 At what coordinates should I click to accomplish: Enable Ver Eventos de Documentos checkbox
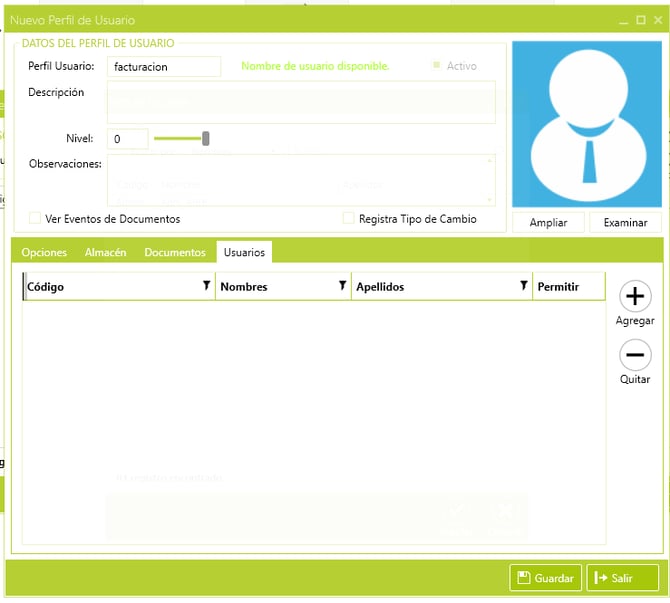36,219
